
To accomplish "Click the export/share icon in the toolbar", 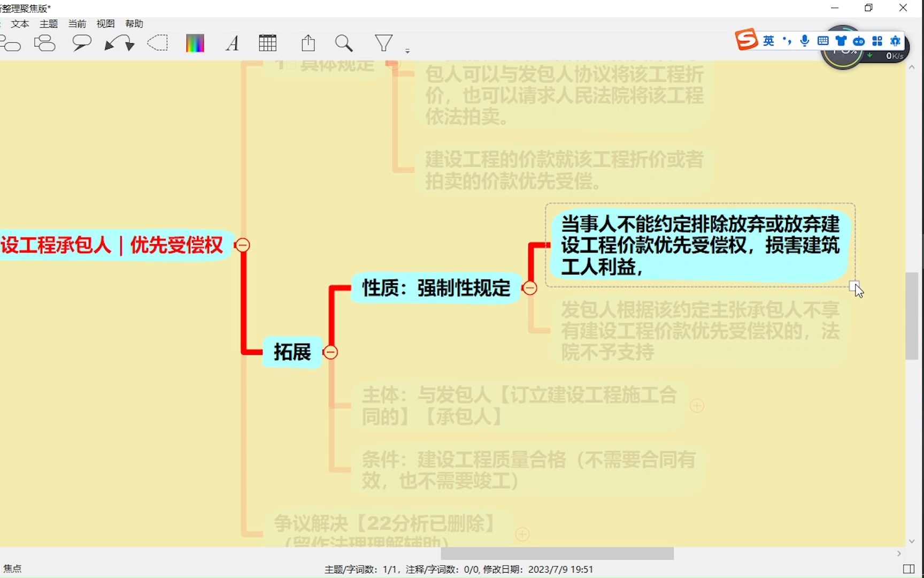I will 308,43.
